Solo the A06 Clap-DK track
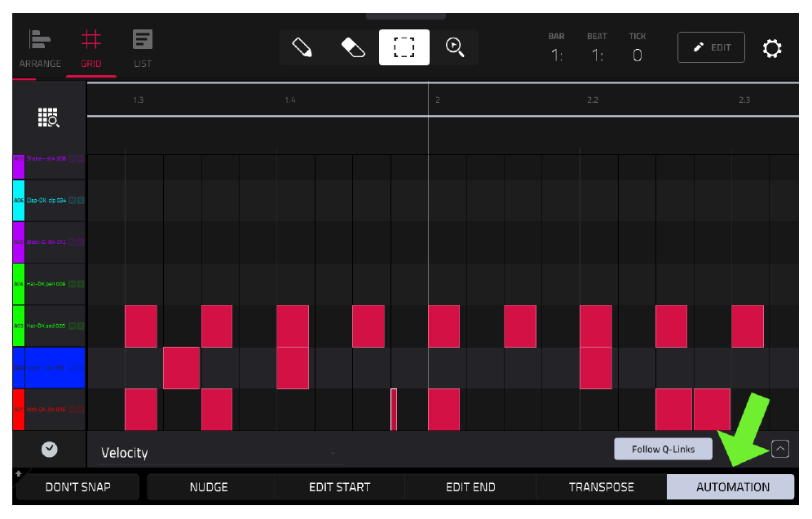 80,200
